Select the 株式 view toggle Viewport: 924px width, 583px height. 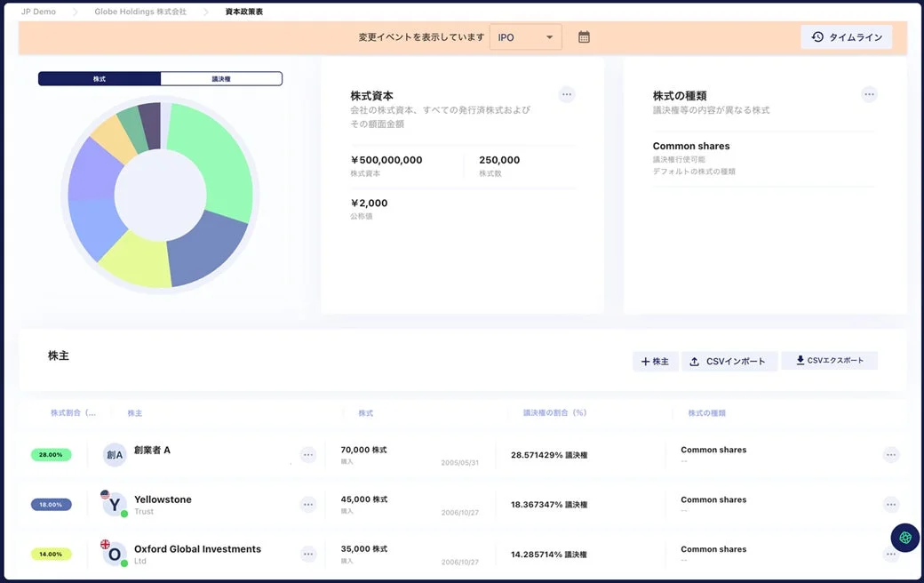[x=100, y=78]
